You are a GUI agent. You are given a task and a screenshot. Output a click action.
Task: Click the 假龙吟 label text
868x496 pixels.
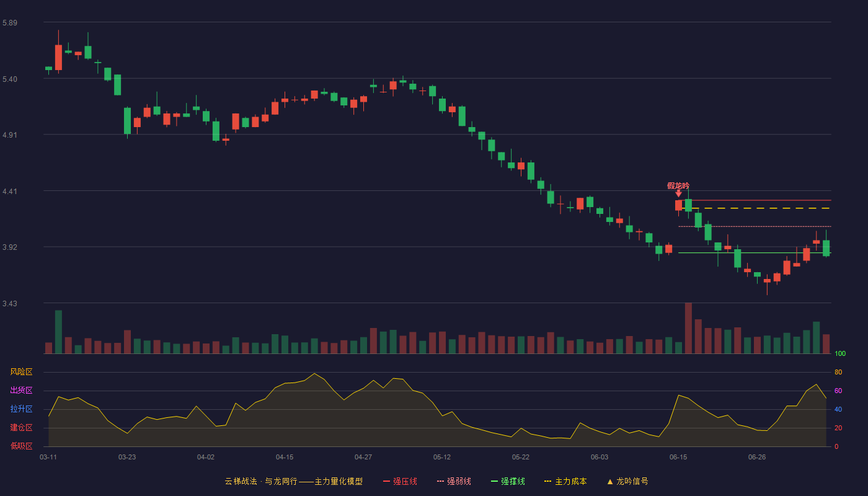[x=678, y=185]
